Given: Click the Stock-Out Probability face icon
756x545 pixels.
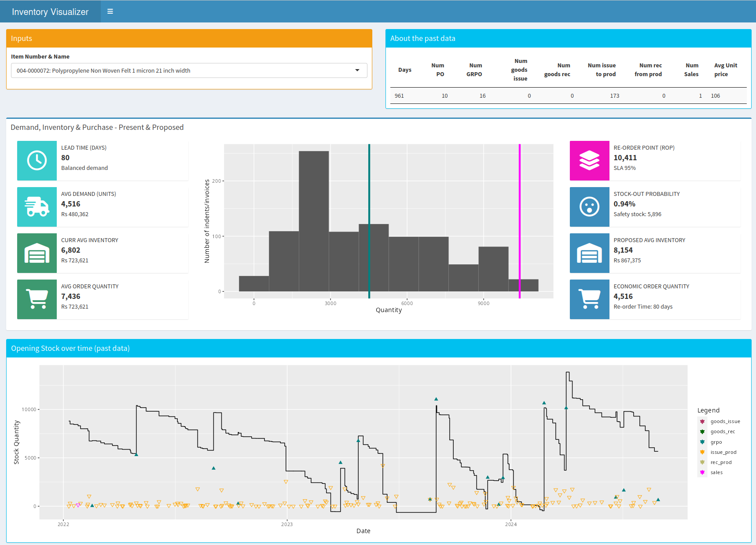Looking at the screenshot, I should 589,207.
